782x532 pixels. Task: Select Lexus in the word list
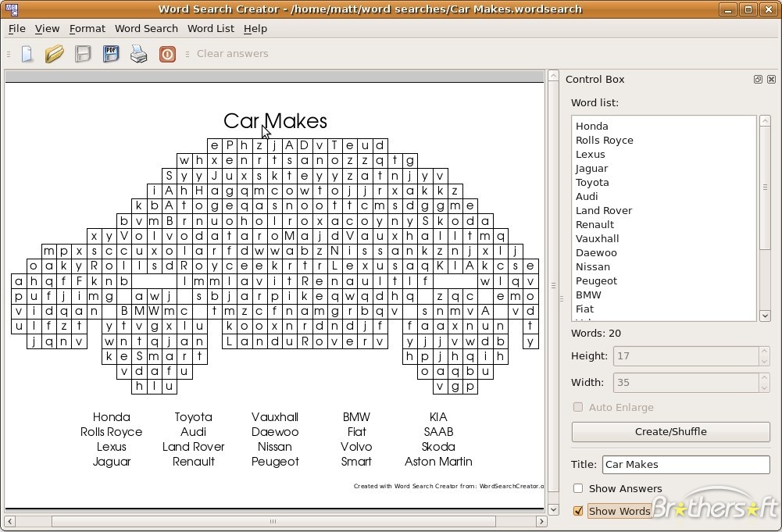tap(590, 154)
